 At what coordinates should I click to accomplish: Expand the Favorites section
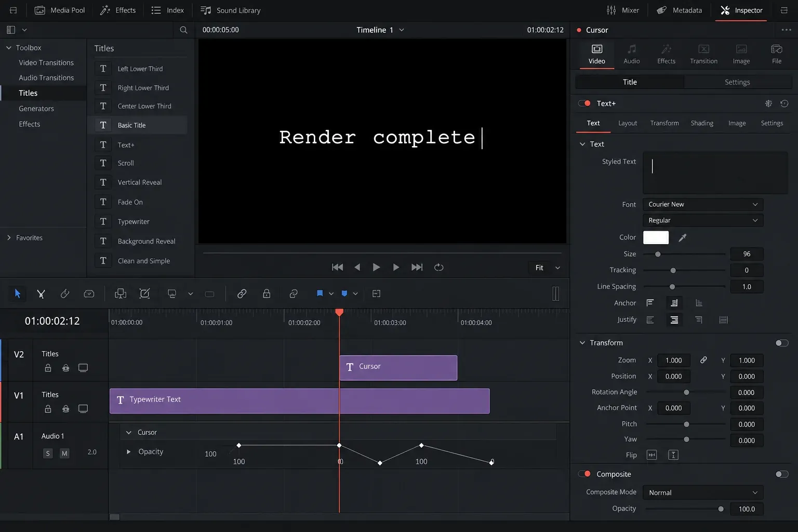[x=9, y=237]
